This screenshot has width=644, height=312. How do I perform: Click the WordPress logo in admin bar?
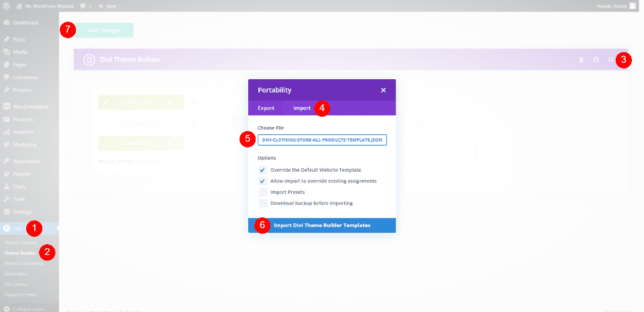tap(7, 6)
